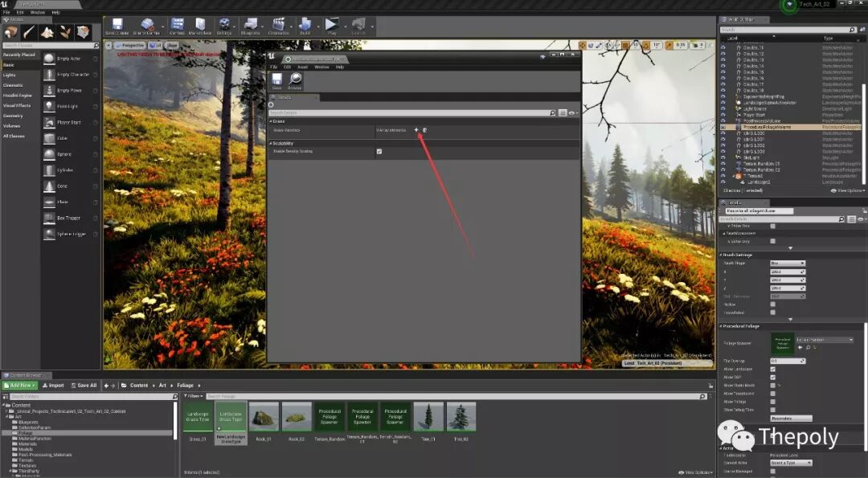Click Import in Content Browser
Viewport: 868px width, 478px height.
click(x=54, y=385)
